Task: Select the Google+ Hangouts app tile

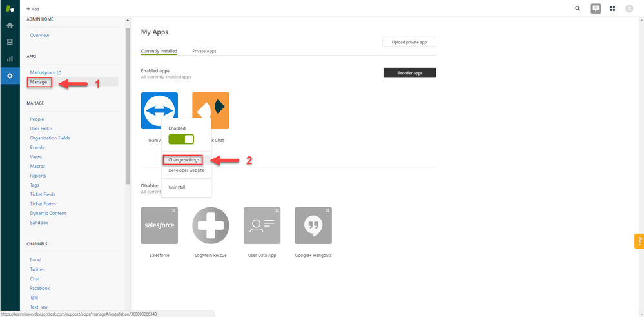Action: [x=313, y=225]
